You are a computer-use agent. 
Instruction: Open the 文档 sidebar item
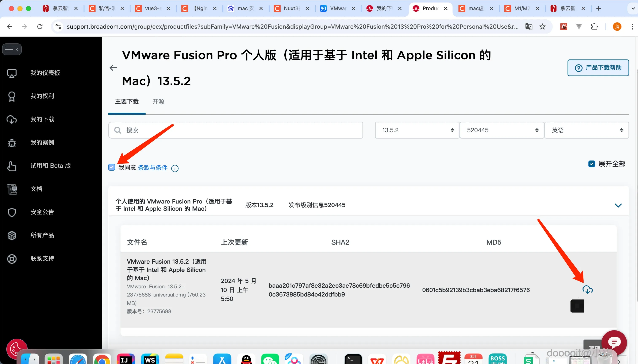tap(36, 189)
